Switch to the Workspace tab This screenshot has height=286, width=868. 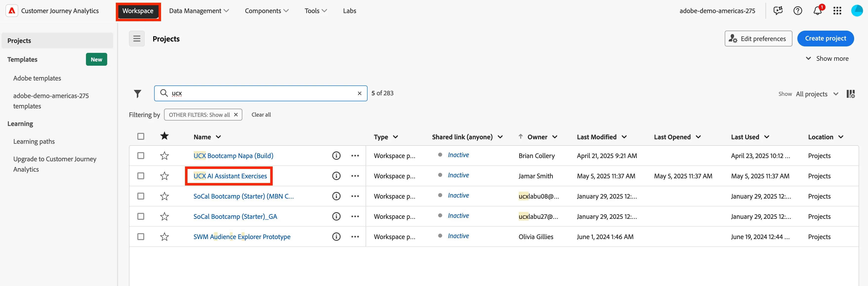click(x=138, y=11)
